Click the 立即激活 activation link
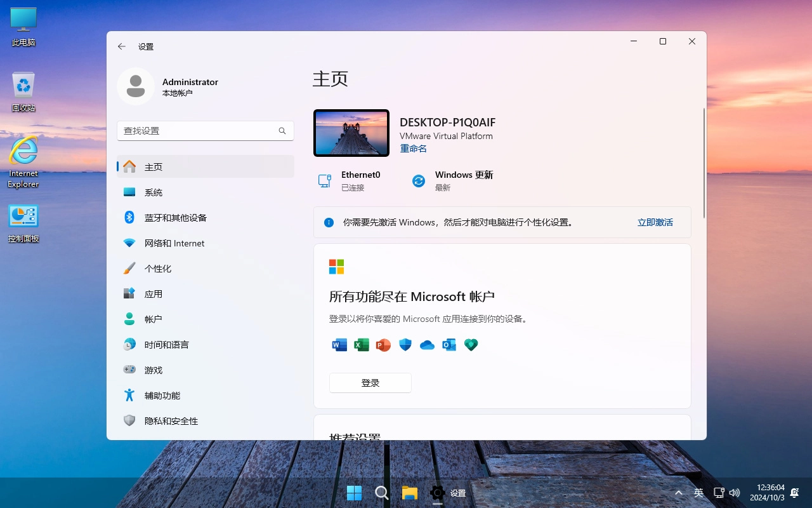The image size is (812, 508). [655, 222]
